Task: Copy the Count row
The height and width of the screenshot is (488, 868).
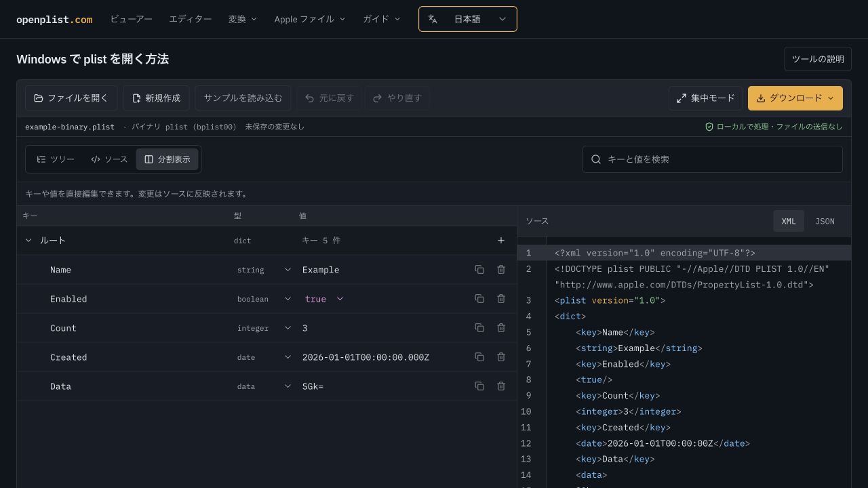Action: coord(479,328)
